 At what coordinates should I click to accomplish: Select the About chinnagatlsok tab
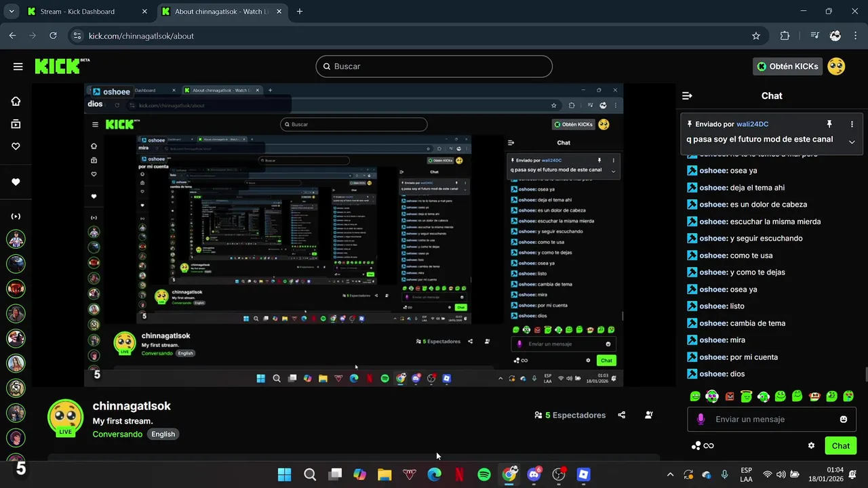221,12
